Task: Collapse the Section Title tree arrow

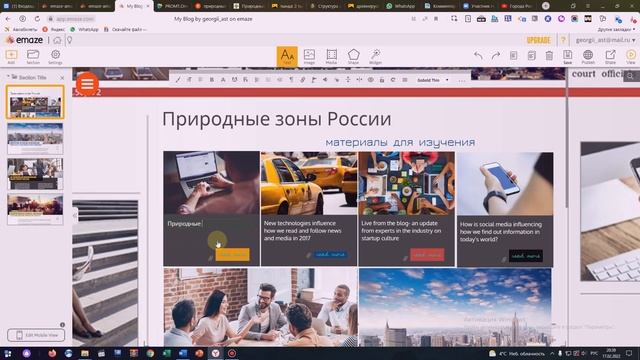Action: [x=8, y=77]
